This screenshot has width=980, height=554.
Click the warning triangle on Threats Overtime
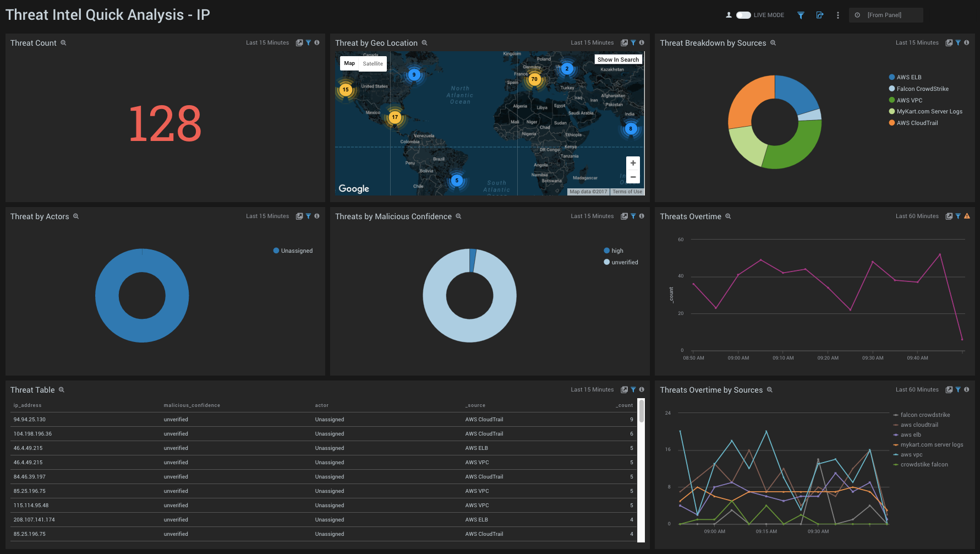(x=967, y=216)
